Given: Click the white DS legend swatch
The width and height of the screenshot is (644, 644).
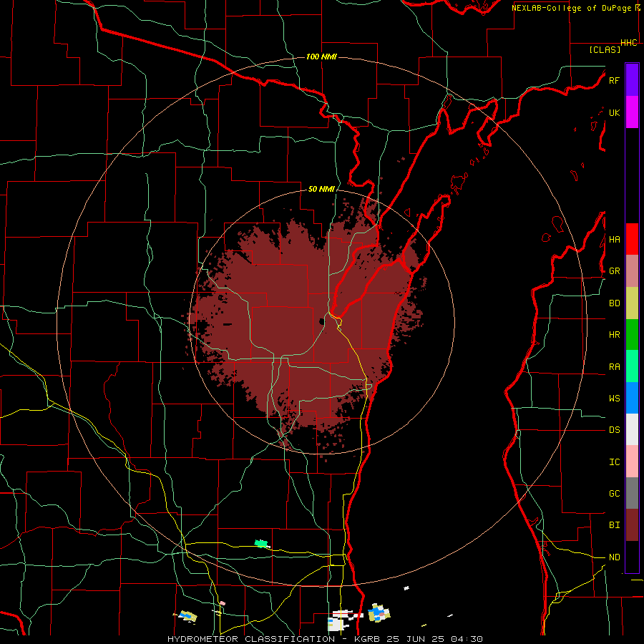Looking at the screenshot, I should (x=632, y=429).
